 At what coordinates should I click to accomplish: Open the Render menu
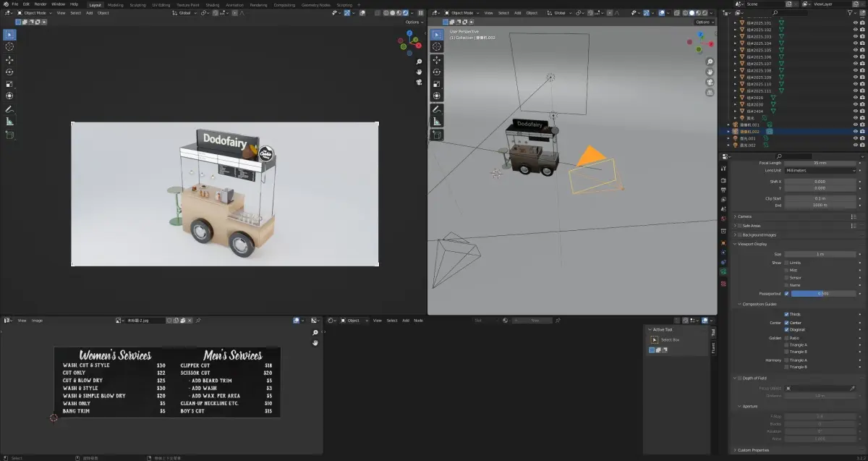click(41, 4)
